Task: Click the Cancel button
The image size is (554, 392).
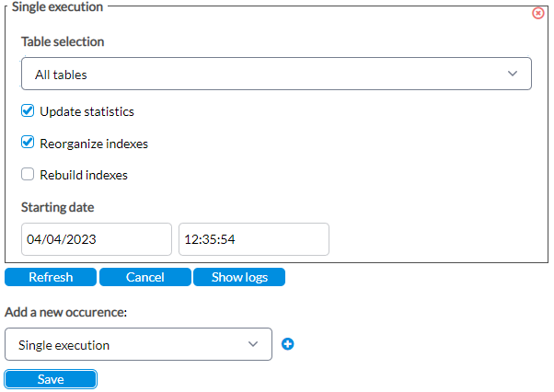Action: point(145,277)
